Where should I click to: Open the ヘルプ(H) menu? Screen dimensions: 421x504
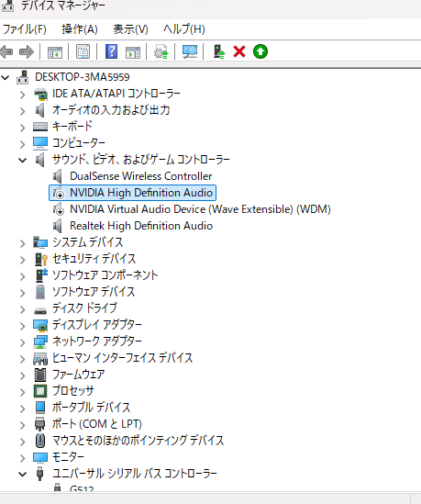coord(184,29)
